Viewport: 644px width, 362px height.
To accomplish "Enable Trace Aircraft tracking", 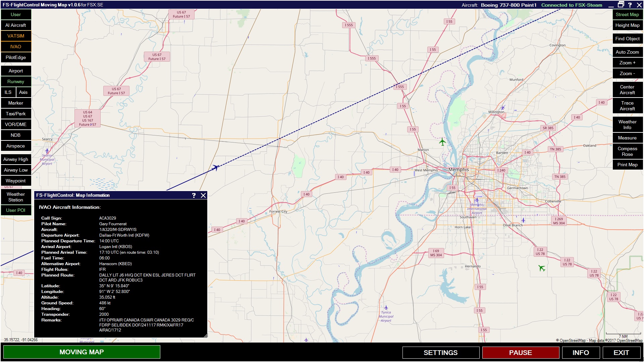I will pos(627,106).
